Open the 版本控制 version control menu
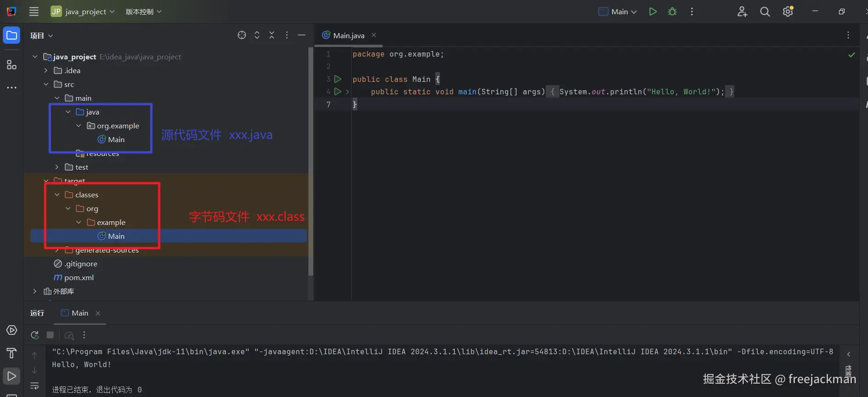 pos(143,12)
